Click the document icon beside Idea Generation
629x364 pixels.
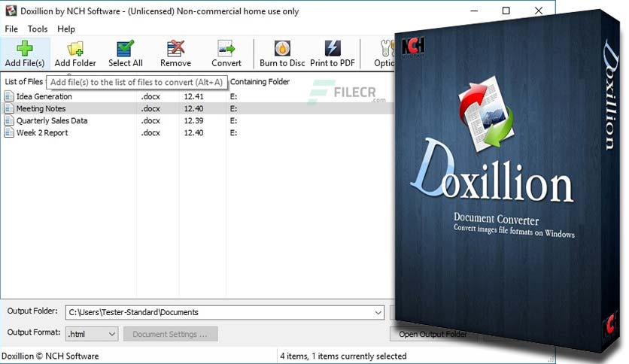[x=9, y=96]
